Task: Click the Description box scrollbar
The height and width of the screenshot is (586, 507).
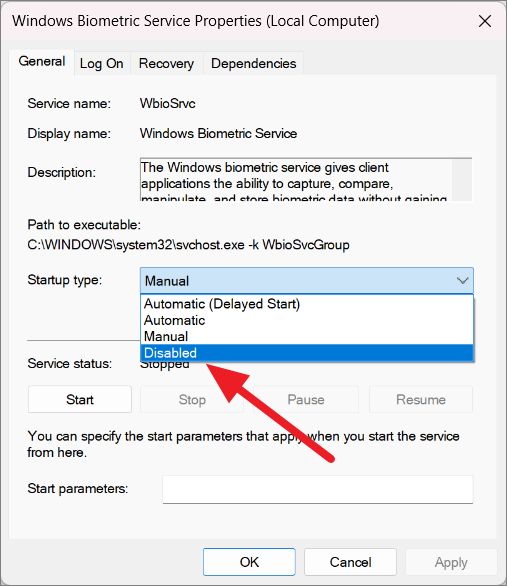Action: [462, 180]
